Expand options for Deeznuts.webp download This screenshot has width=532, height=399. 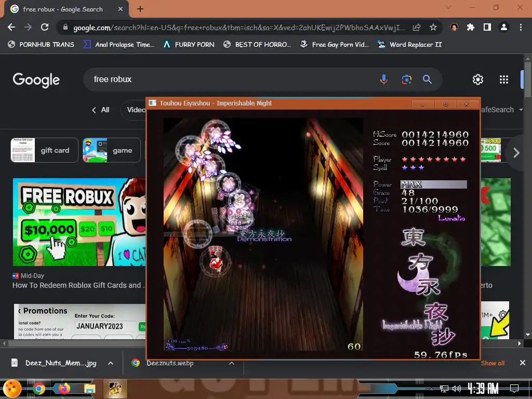coord(232,363)
